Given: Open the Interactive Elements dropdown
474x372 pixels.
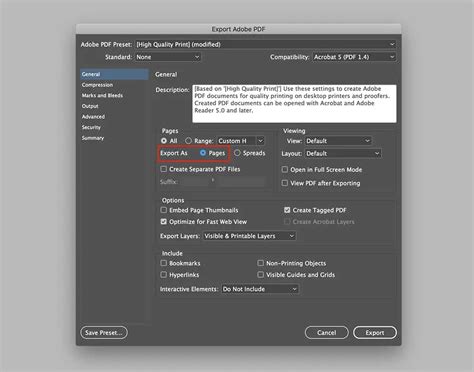Looking at the screenshot, I should coord(260,289).
